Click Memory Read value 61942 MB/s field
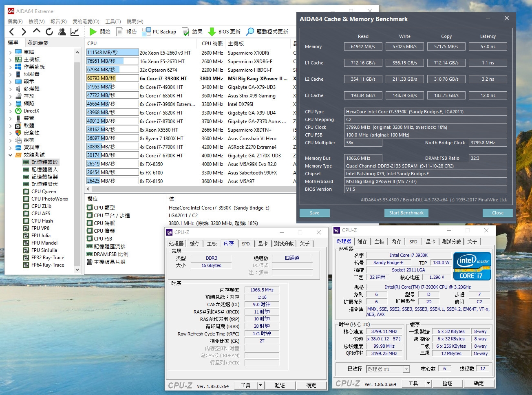Screen dimensions: 532x395 (x=363, y=46)
